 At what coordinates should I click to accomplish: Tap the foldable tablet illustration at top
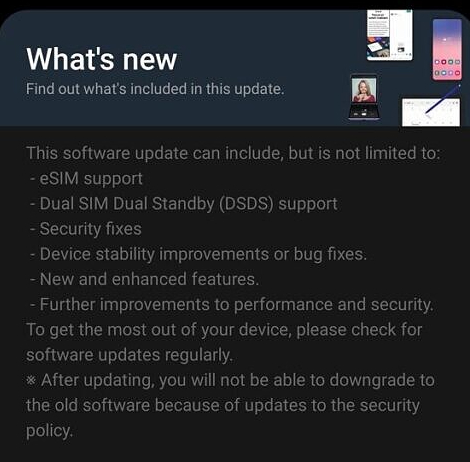pos(390,35)
